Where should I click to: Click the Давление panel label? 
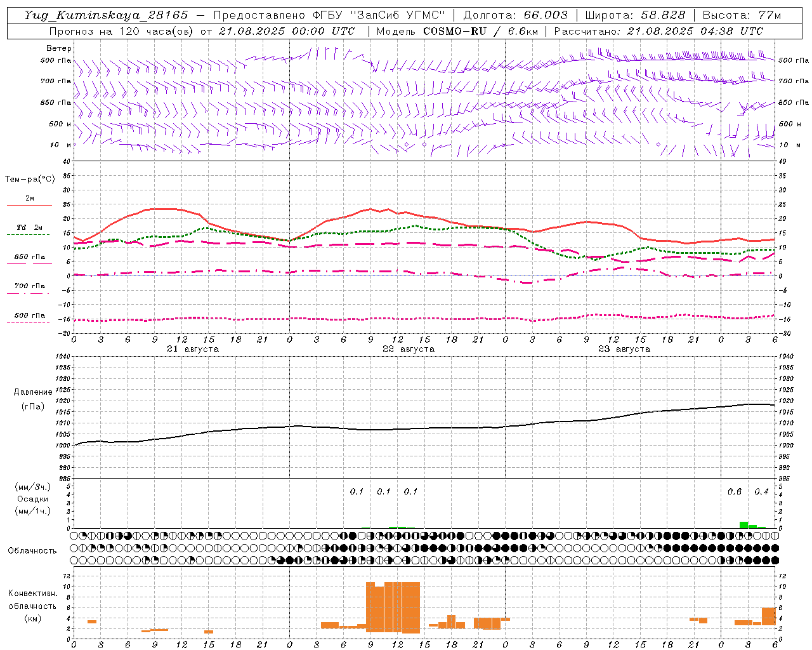[33, 392]
